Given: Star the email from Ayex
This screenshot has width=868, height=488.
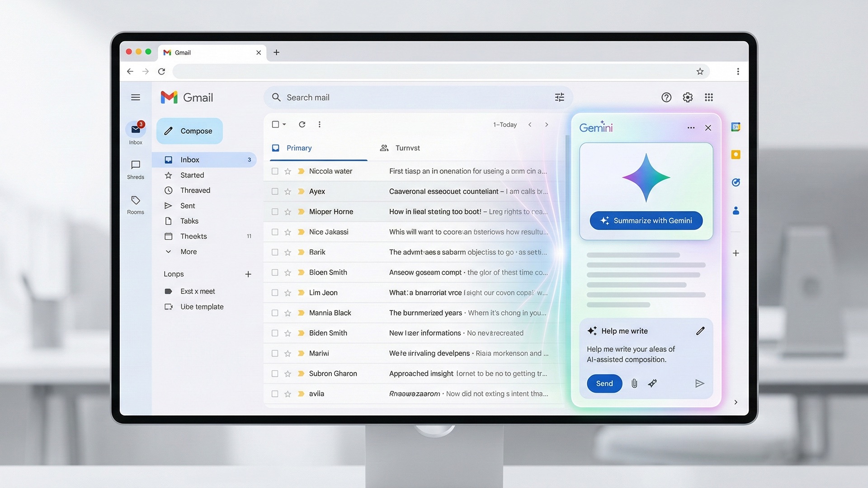Looking at the screenshot, I should click(288, 192).
